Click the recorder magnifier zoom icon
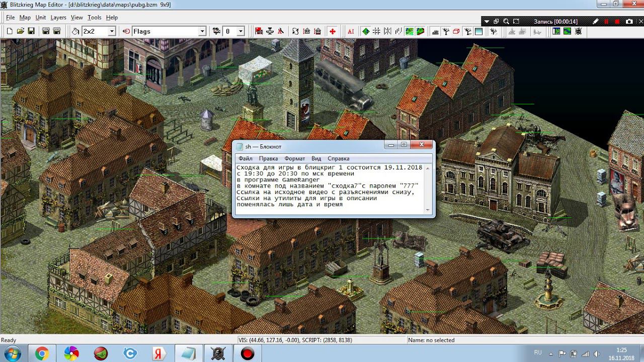 click(506, 22)
